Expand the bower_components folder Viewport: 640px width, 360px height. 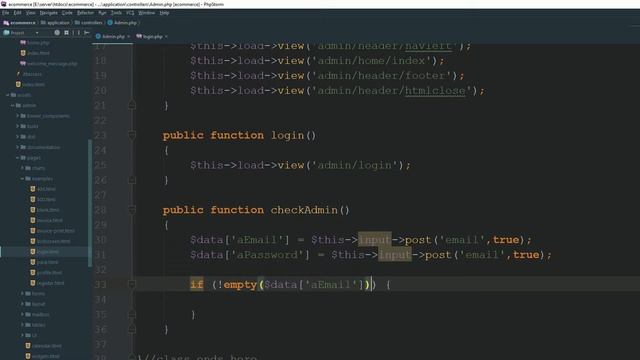[x=18, y=116]
